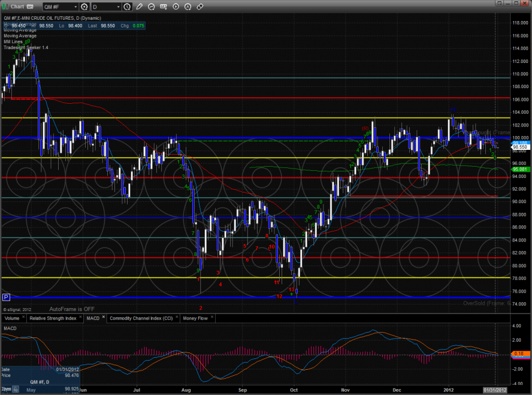Close the chart window
The height and width of the screenshot is (395, 532).
tap(525, 3)
